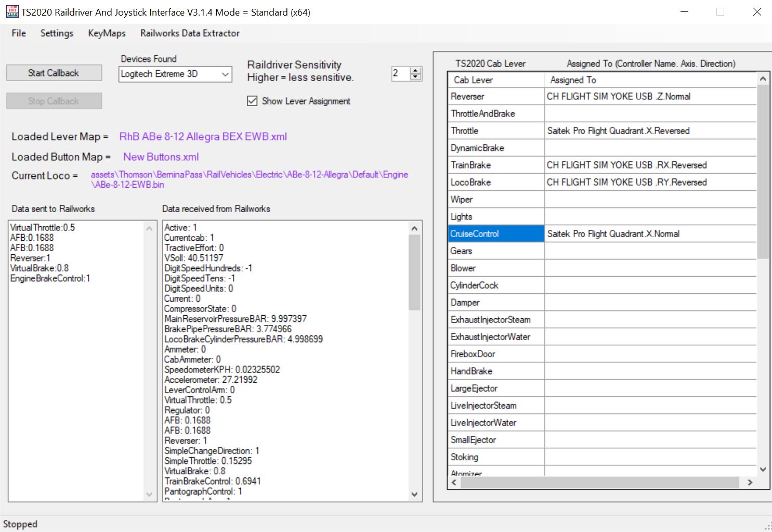The height and width of the screenshot is (532, 772).
Task: Click the received-data list's scroll-down arrow
Action: tap(414, 495)
